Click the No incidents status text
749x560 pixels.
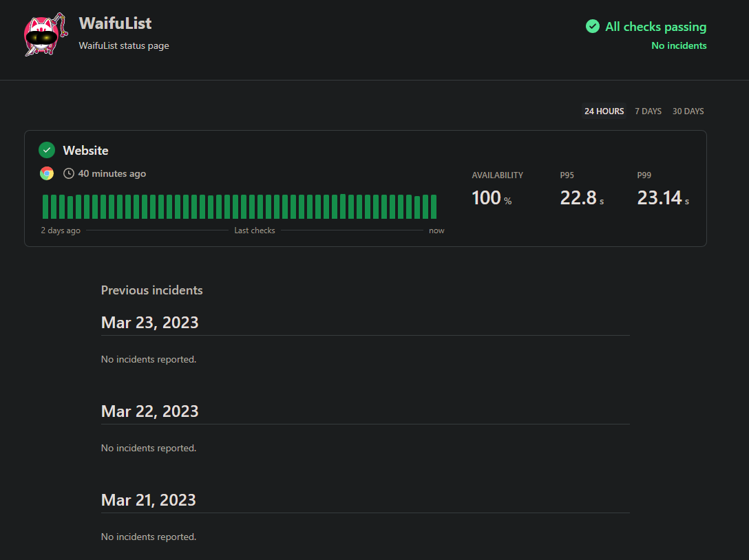(x=678, y=46)
